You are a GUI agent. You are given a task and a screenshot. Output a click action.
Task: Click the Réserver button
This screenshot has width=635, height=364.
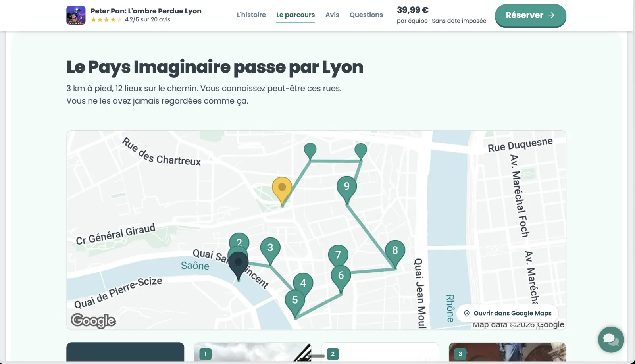pos(530,15)
